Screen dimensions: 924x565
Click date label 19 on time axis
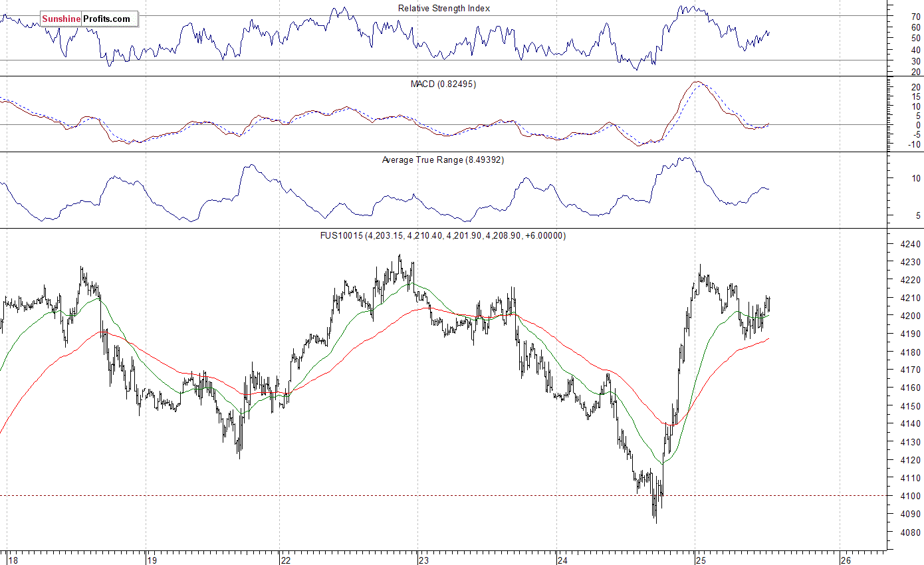[x=154, y=560]
